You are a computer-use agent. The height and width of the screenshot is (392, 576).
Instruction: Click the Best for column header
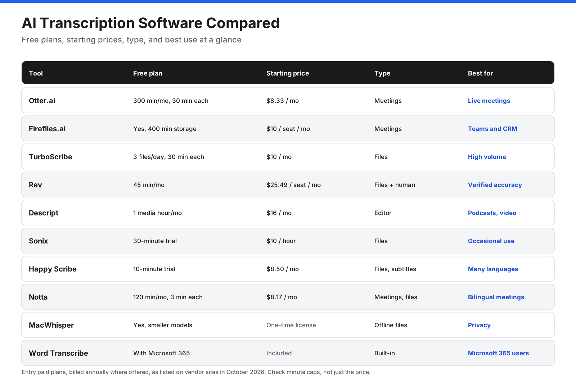[480, 73]
